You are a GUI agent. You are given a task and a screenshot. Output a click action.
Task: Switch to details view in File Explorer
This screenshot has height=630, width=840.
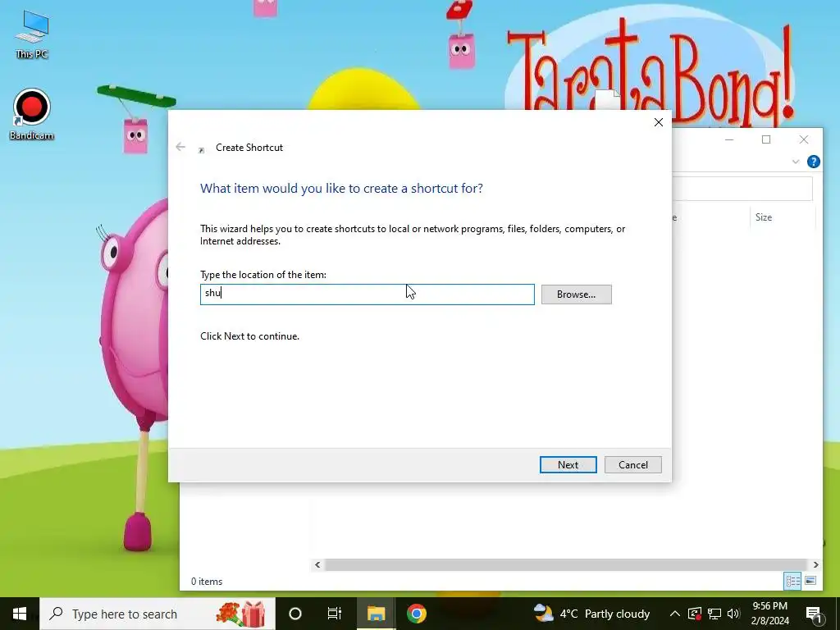792,581
